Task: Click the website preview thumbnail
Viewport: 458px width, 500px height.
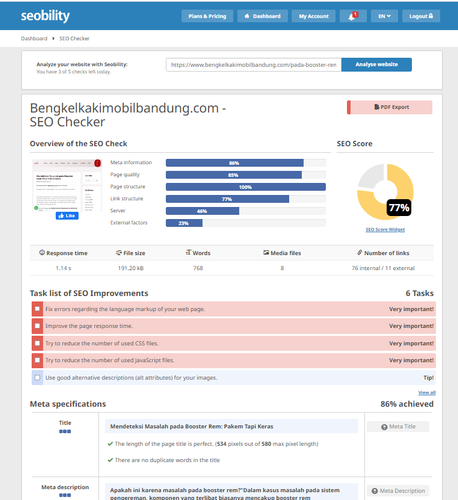Action: [67, 185]
